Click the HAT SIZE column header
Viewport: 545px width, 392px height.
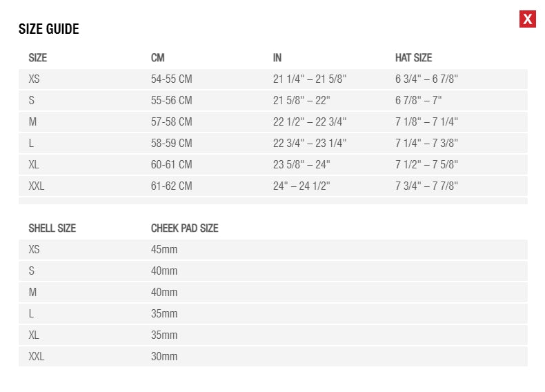coord(413,58)
